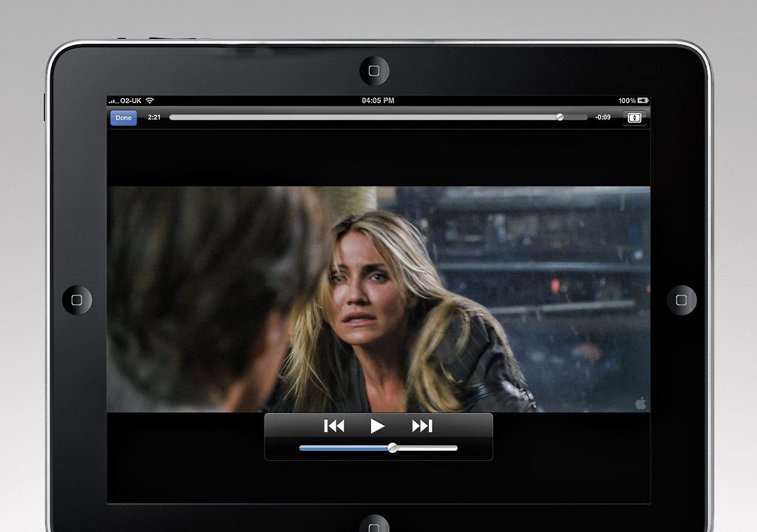This screenshot has width=757, height=532.
Task: Skip ahead with the next track icon
Action: [422, 426]
